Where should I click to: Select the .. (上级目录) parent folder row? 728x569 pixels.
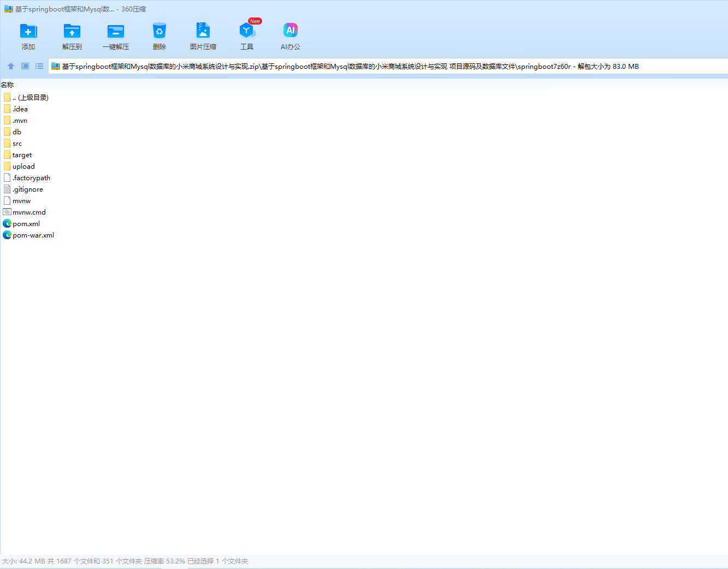[x=26, y=97]
